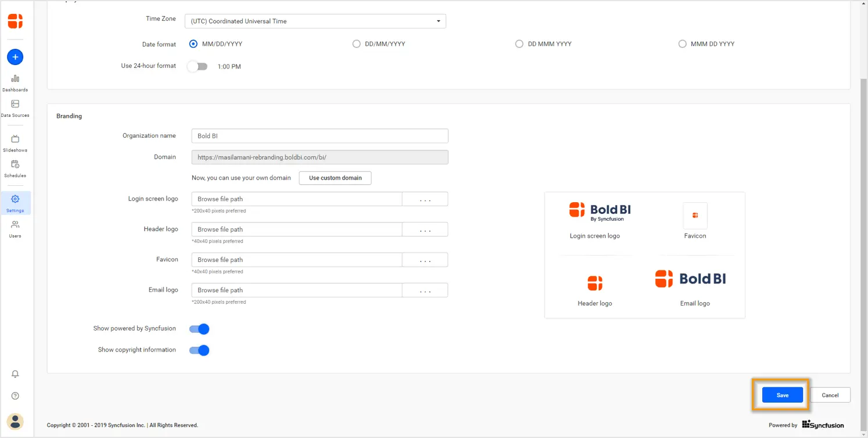Image resolution: width=868 pixels, height=438 pixels.
Task: Click the Use custom domain button
Action: (335, 178)
